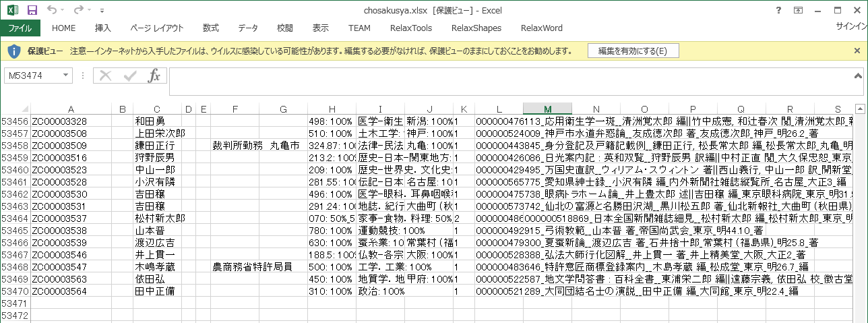Click the name cell 渡辺広吉
This screenshot has height=323, width=868.
click(x=157, y=242)
